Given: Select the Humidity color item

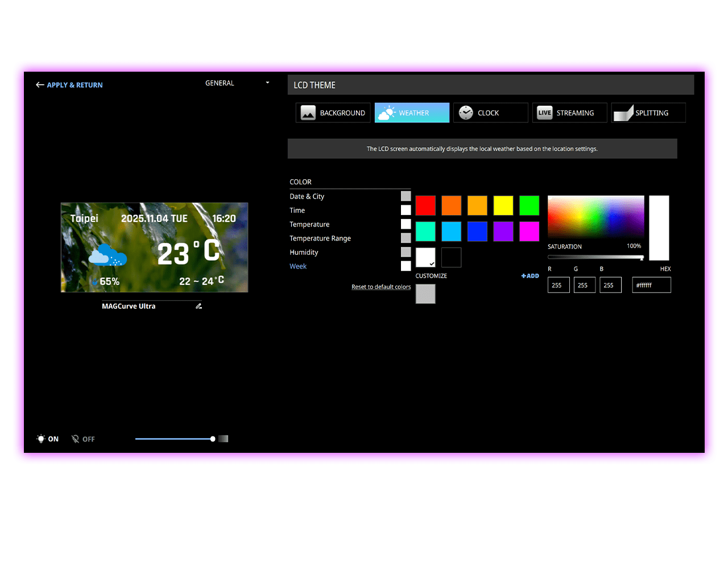Looking at the screenshot, I should [x=304, y=252].
